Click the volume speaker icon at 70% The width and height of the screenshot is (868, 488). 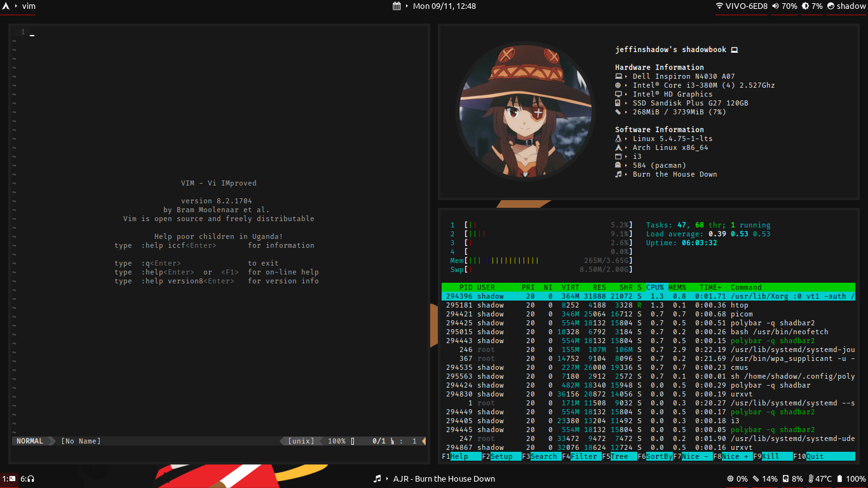(x=775, y=6)
